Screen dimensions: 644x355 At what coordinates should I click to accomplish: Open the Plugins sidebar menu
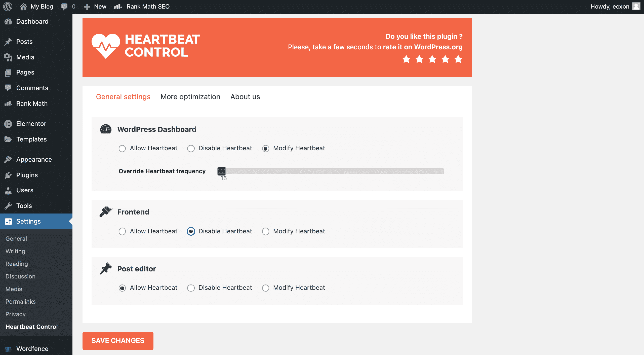(27, 175)
